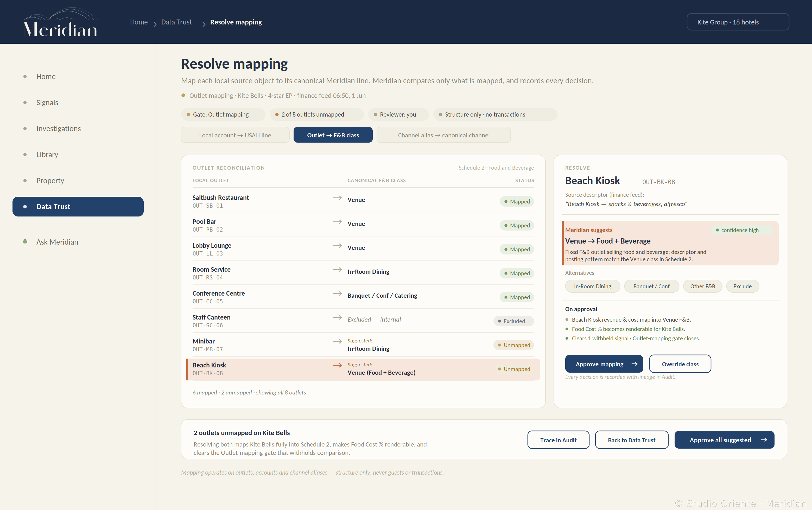Open the Kite Group 18 hotels selector

(738, 22)
